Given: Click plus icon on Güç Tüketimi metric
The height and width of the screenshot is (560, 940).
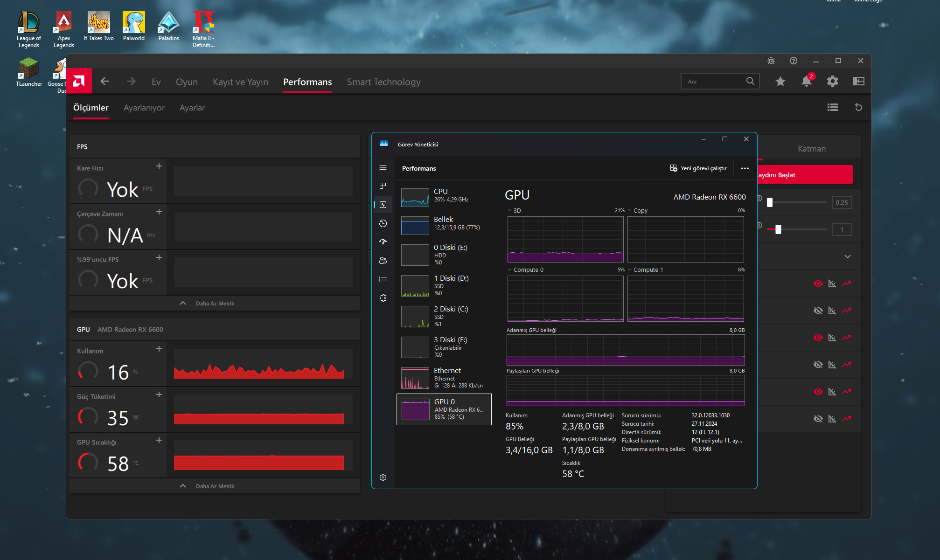Looking at the screenshot, I should 159,394.
